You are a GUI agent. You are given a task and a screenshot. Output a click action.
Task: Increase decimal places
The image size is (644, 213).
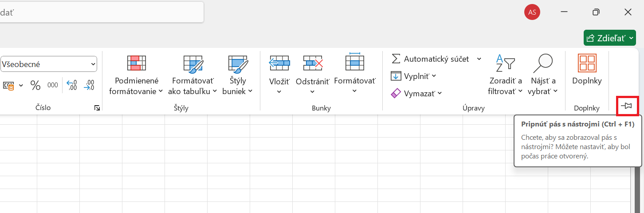tap(71, 85)
